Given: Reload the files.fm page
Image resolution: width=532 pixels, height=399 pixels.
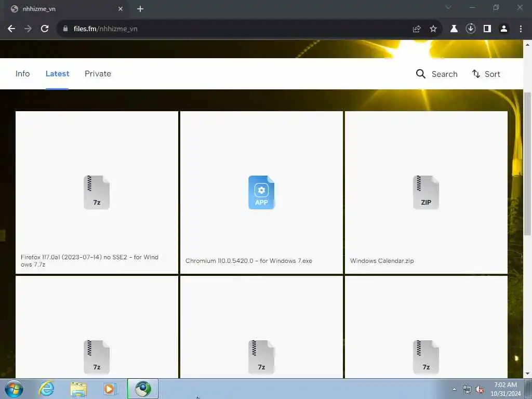Looking at the screenshot, I should pos(45,29).
